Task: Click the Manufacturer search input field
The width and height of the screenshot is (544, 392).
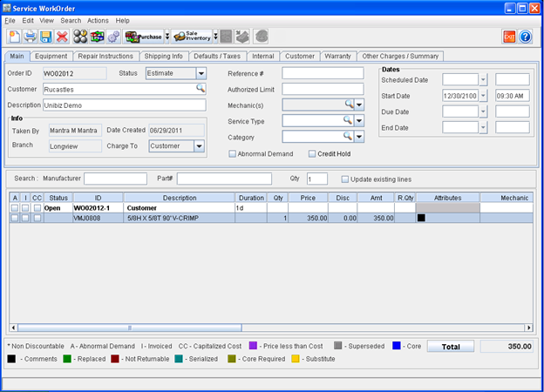Action: [115, 179]
